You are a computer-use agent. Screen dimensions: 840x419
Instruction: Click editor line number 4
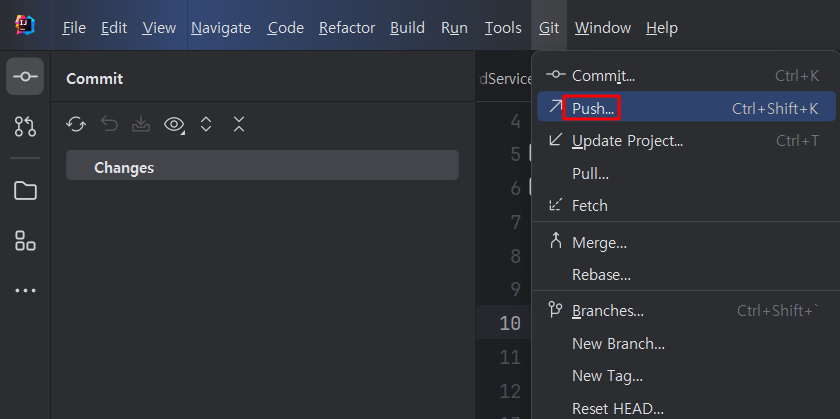(x=515, y=122)
